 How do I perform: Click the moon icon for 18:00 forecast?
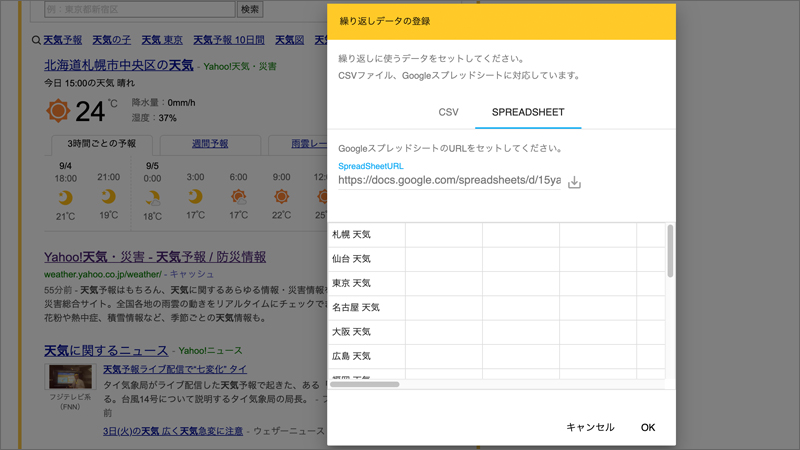point(65,197)
